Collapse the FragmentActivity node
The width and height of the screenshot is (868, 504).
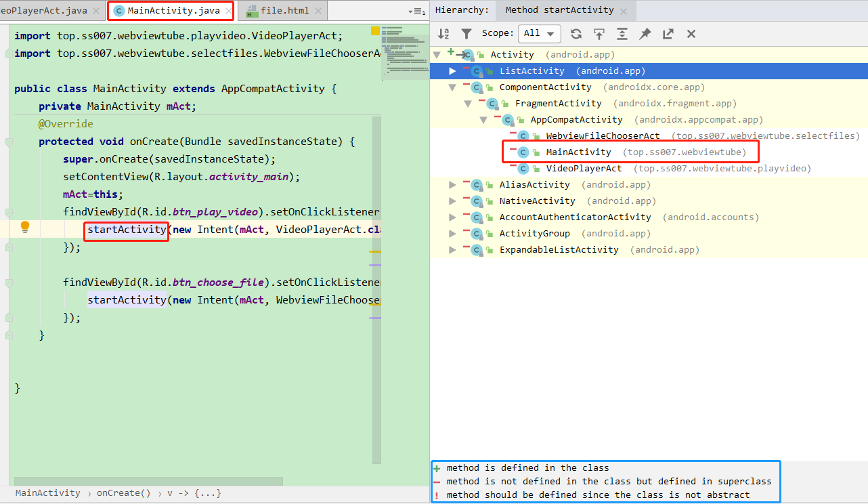[x=468, y=104]
